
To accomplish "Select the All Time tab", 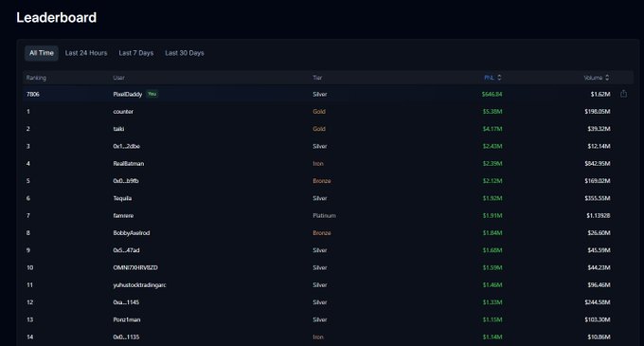I will point(42,53).
